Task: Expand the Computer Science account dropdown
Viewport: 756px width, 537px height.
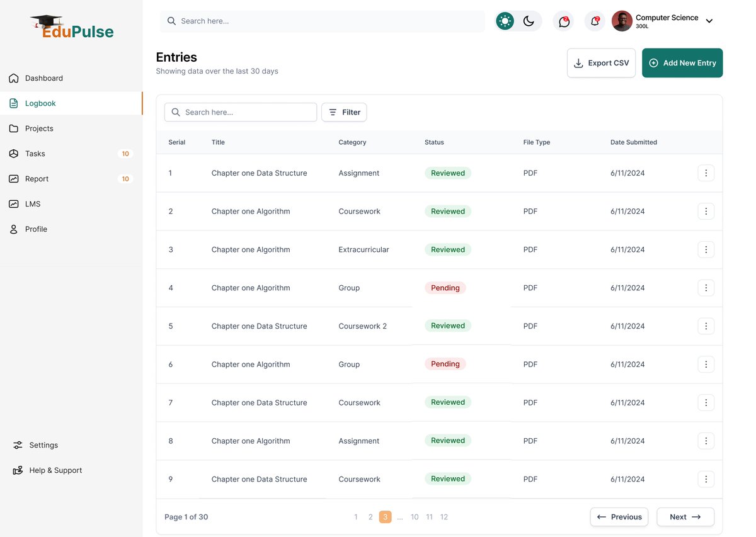Action: (x=709, y=21)
